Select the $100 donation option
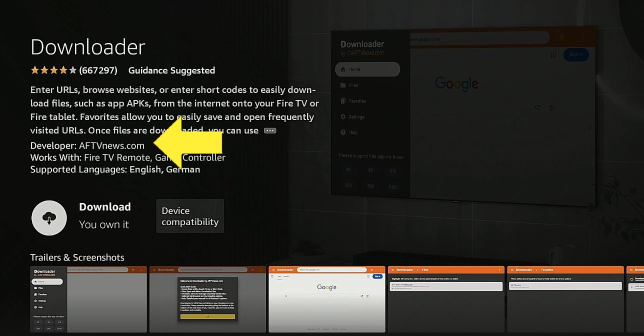The height and width of the screenshot is (336, 644). pyautogui.click(x=392, y=186)
